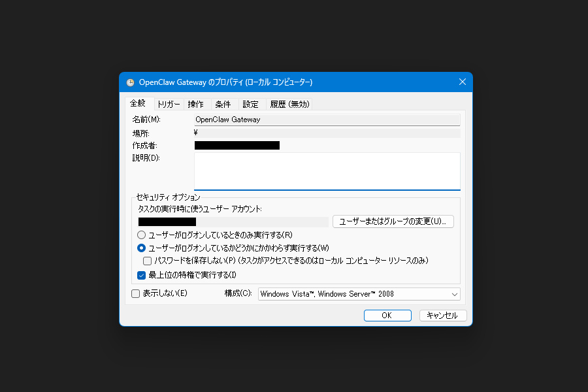Click the キャンセル button
The image size is (588, 392).
pyautogui.click(x=443, y=315)
